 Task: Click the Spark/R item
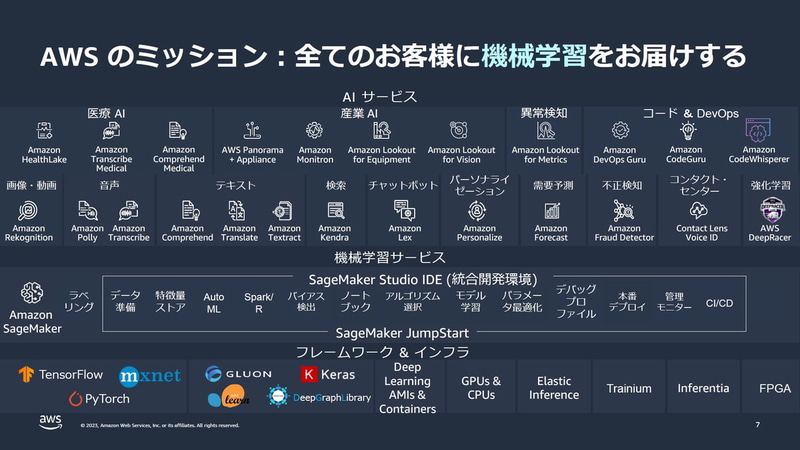pos(259,303)
